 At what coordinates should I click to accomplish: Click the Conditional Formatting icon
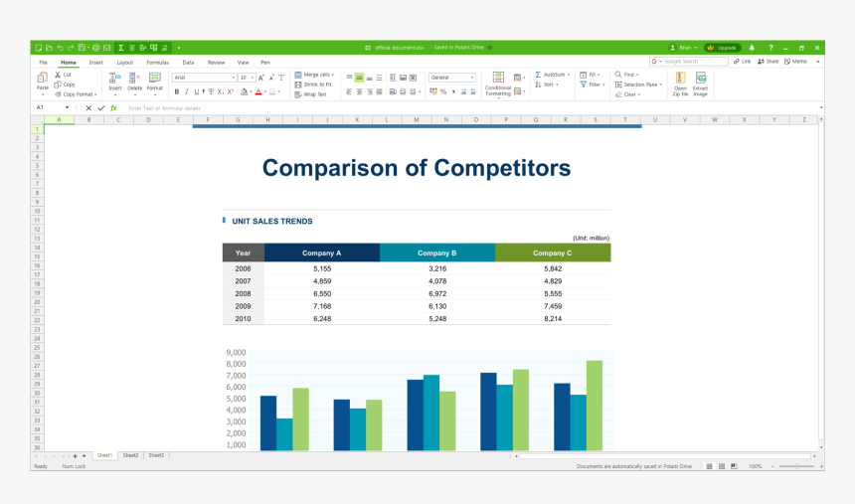[498, 79]
